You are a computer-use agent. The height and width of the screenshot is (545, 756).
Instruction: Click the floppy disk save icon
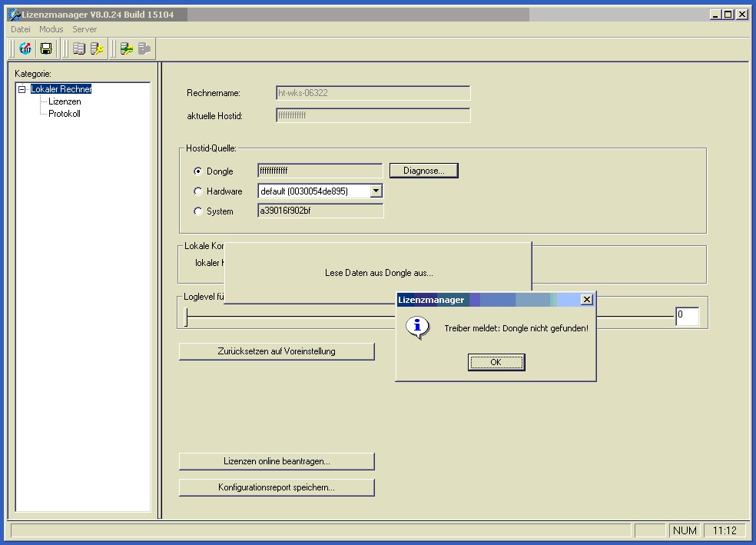(x=46, y=48)
